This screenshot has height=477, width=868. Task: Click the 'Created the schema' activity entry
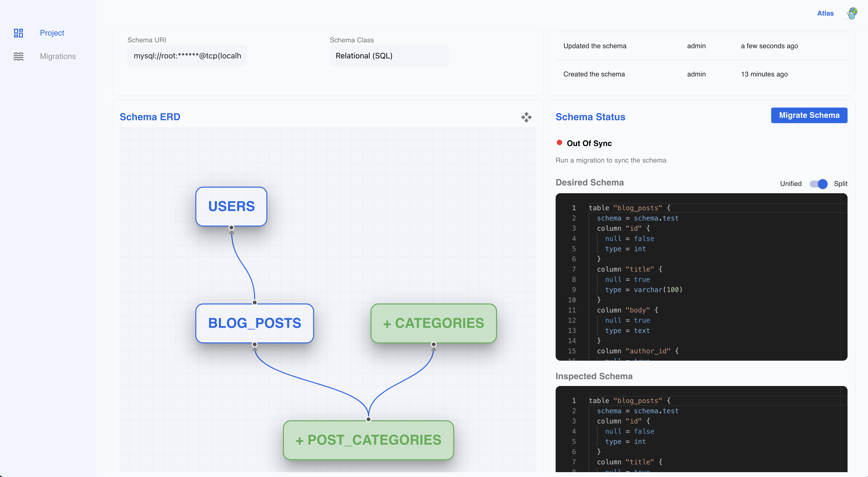click(594, 74)
